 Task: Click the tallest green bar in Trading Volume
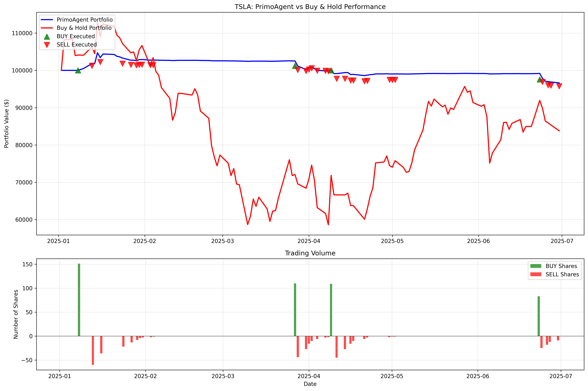[79, 300]
